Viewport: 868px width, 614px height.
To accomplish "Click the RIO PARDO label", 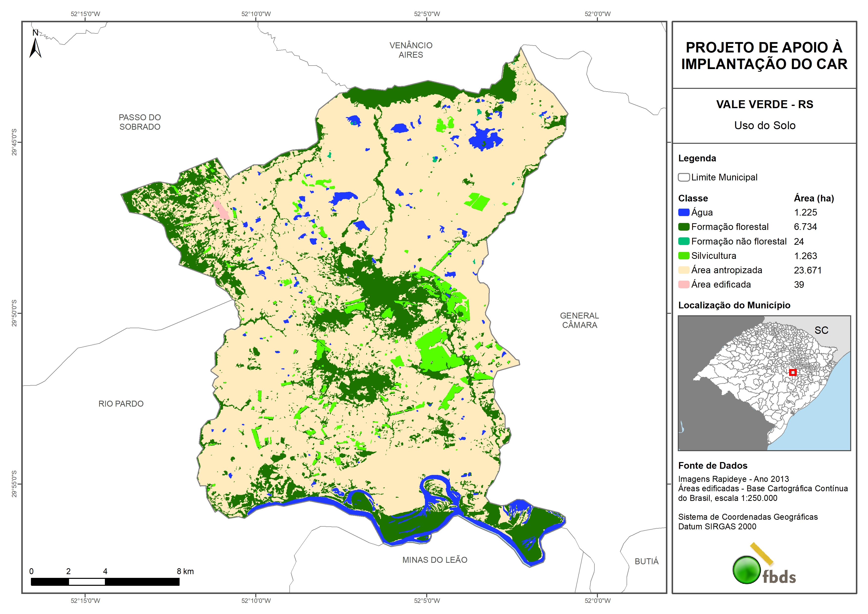I will (121, 404).
